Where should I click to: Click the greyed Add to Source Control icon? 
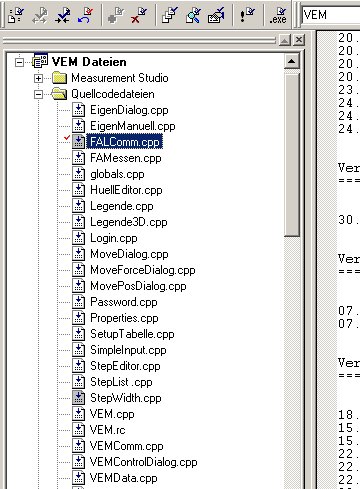pyautogui.click(x=116, y=15)
